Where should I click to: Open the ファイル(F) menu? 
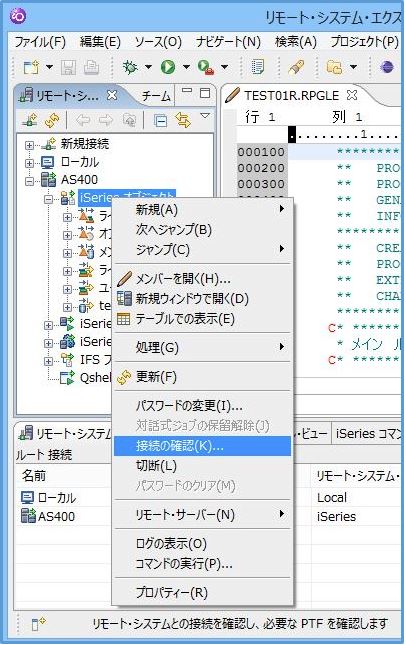pyautogui.click(x=40, y=42)
